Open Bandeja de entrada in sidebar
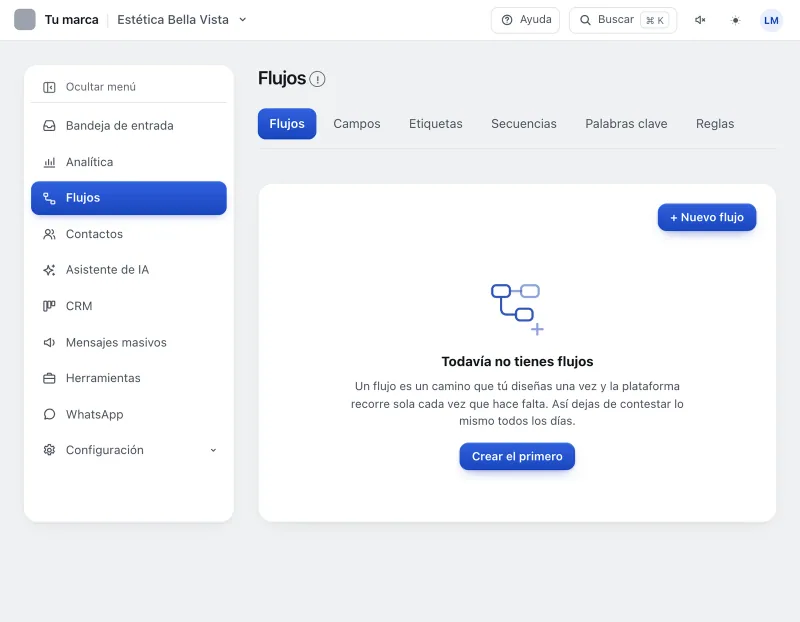This screenshot has width=800, height=622. [129, 126]
